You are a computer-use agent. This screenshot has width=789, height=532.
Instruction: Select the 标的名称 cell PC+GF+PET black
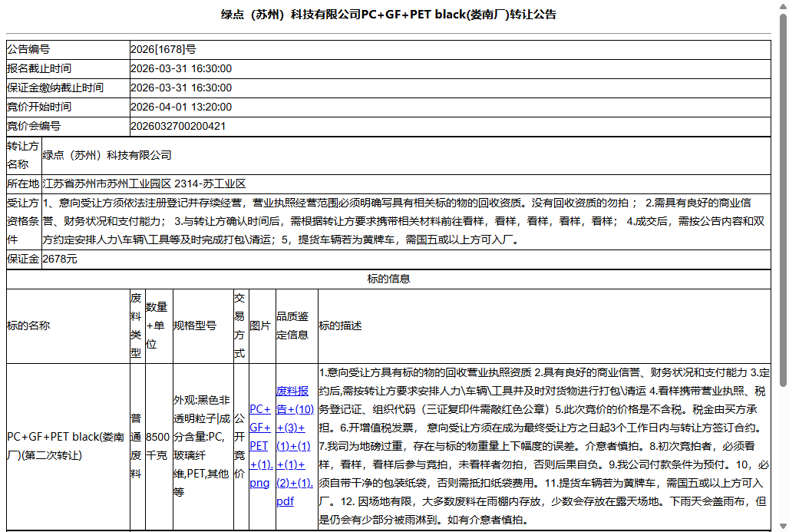65,446
